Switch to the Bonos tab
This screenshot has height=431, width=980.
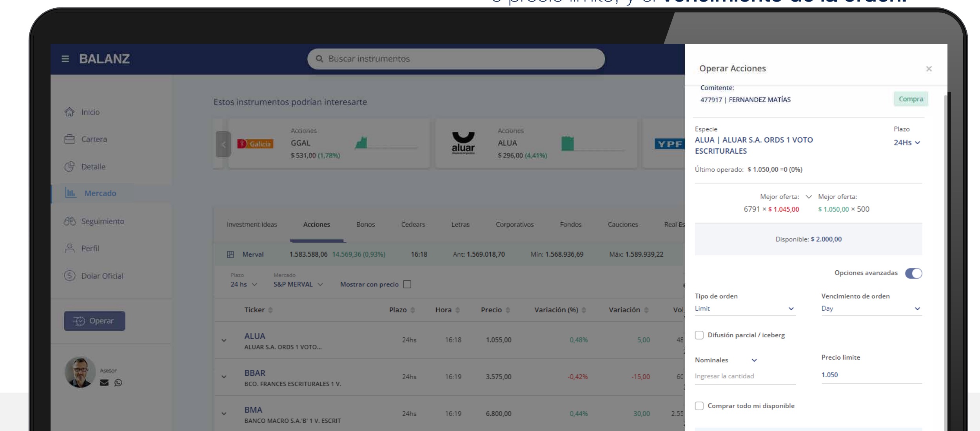click(366, 225)
